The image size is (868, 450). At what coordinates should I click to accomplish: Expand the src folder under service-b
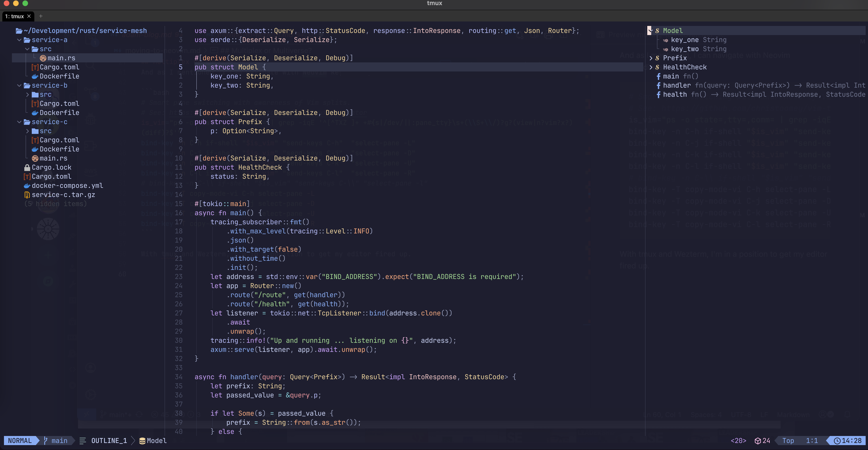27,95
